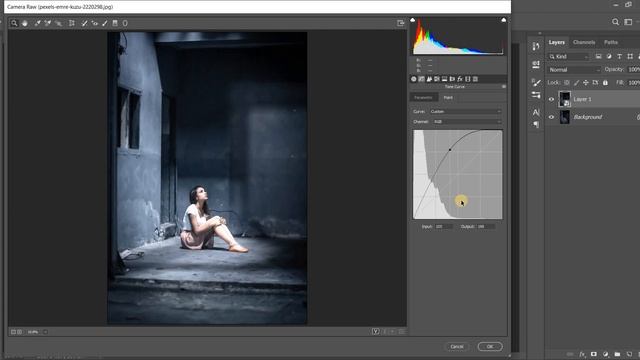
Task: Filter layers by pixel layers icon
Action: coord(598,56)
